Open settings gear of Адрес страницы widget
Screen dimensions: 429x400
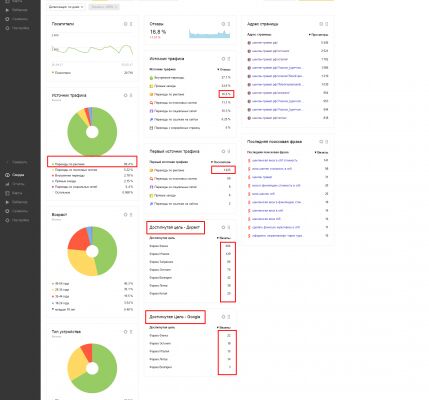[321, 24]
